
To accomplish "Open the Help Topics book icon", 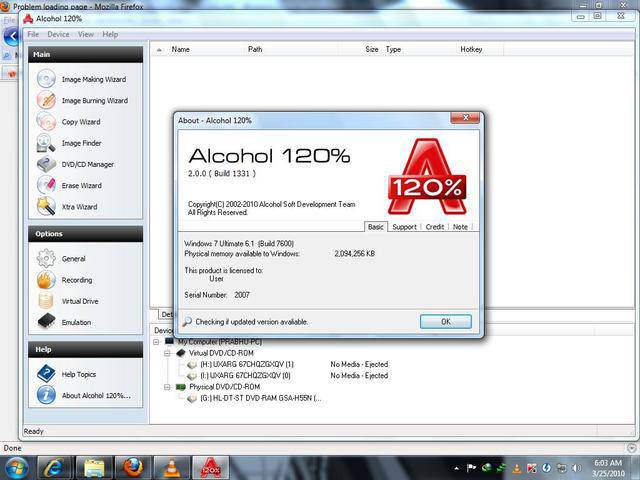I will pyautogui.click(x=46, y=374).
